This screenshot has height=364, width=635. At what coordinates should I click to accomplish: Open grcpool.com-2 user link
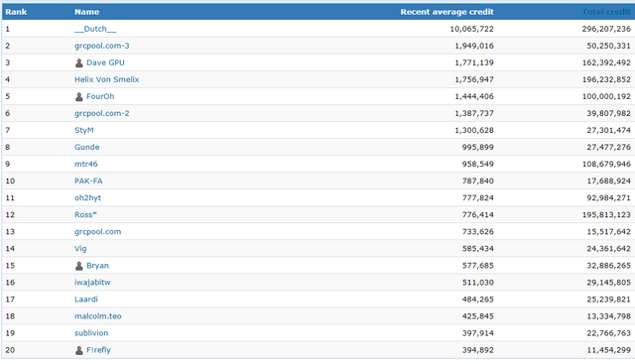pos(101,113)
